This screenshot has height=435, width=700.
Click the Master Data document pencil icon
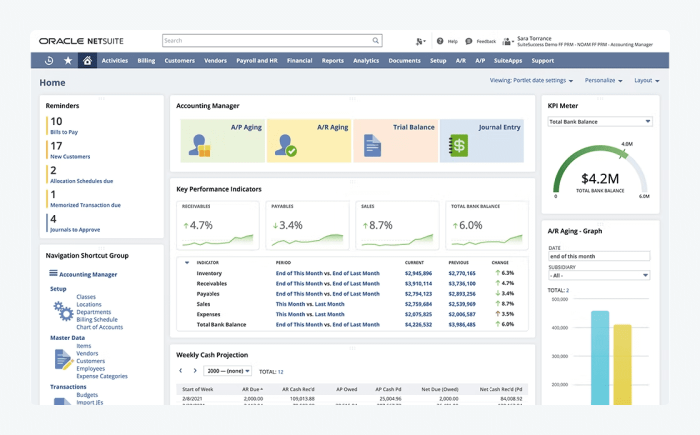pyautogui.click(x=63, y=360)
